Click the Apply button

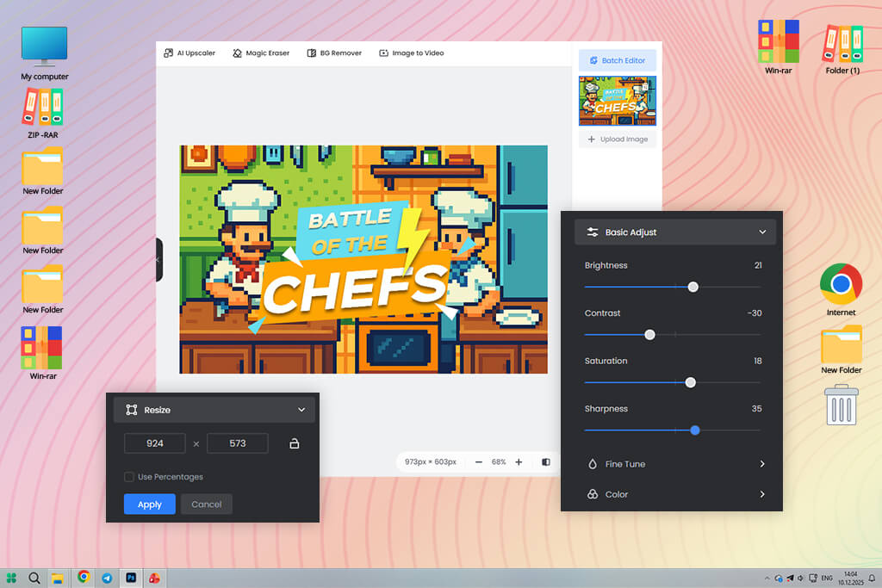[x=150, y=504]
